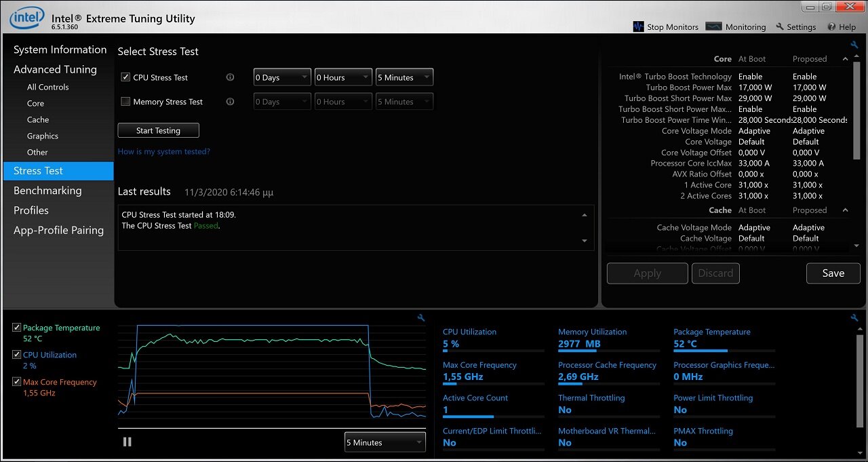Click Stop Monitors label
The image size is (868, 462).
click(673, 27)
